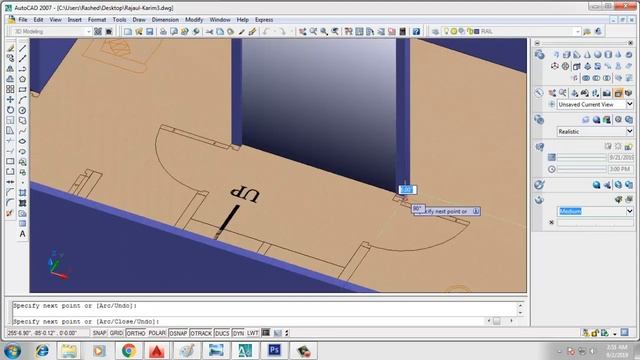This screenshot has height=360, width=640.
Task: Open Internet Explorer from the taskbar
Action: pos(42,351)
